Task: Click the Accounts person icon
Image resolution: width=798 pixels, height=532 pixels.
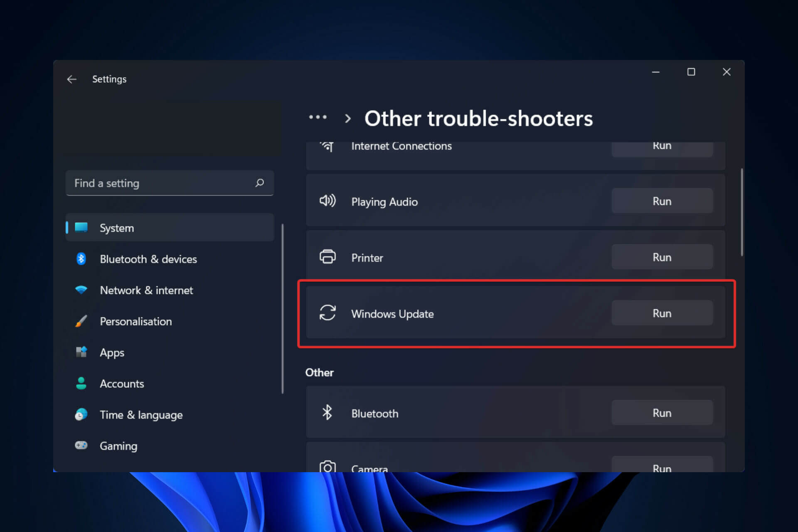Action: click(81, 383)
